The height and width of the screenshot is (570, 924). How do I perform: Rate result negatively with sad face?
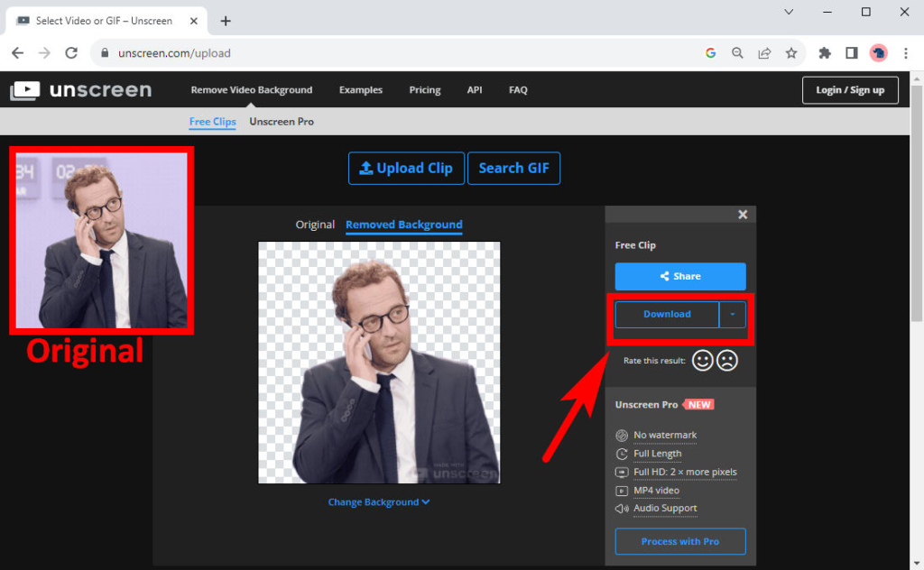coord(726,360)
